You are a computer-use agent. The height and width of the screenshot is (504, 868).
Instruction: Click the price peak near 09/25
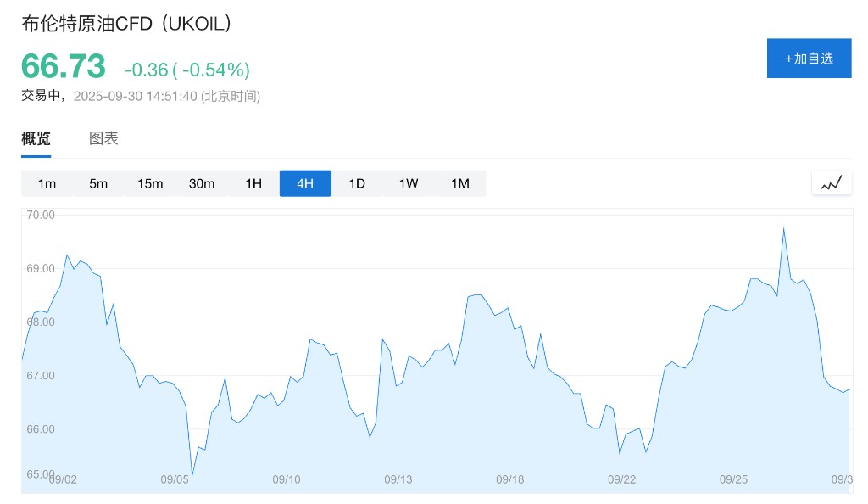point(783,227)
